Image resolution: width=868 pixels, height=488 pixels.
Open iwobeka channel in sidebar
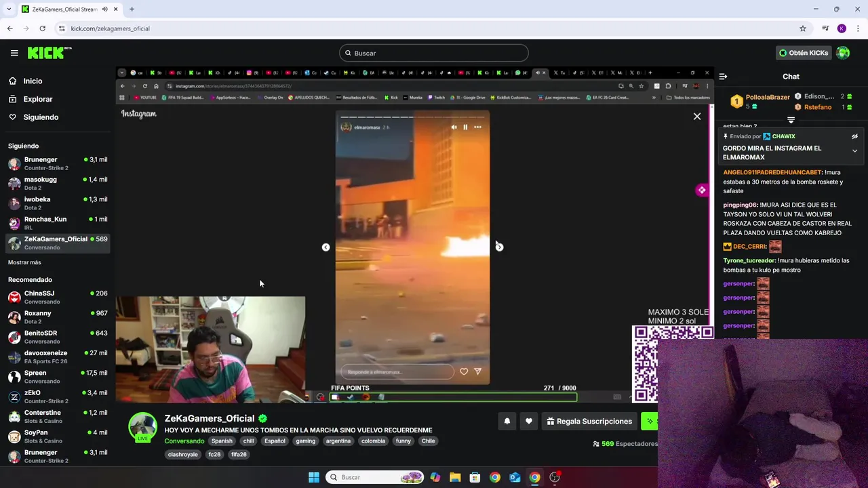(x=58, y=203)
